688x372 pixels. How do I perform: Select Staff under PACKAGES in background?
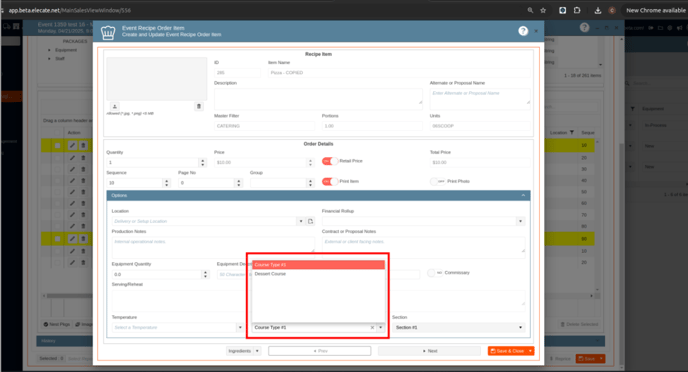pyautogui.click(x=60, y=58)
